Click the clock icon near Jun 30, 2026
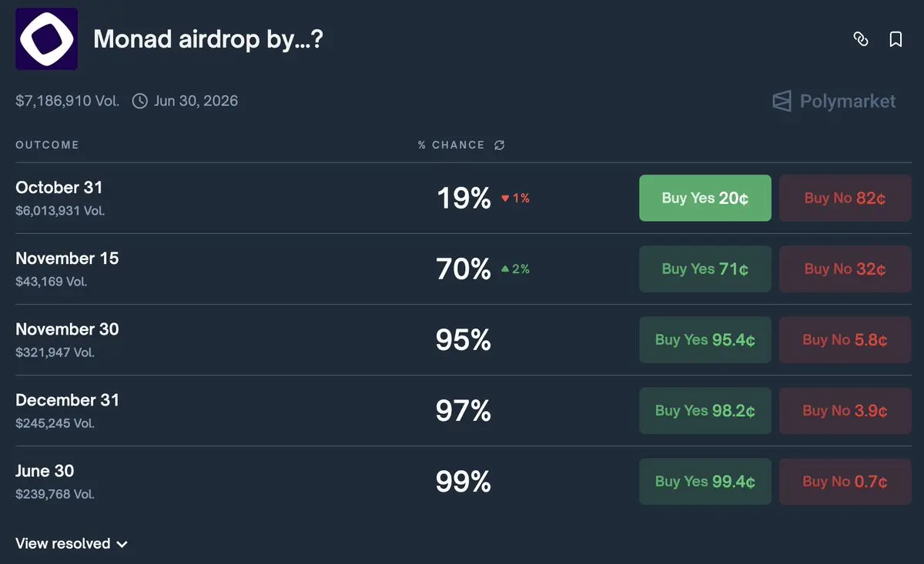This screenshot has height=564, width=924. pos(139,101)
